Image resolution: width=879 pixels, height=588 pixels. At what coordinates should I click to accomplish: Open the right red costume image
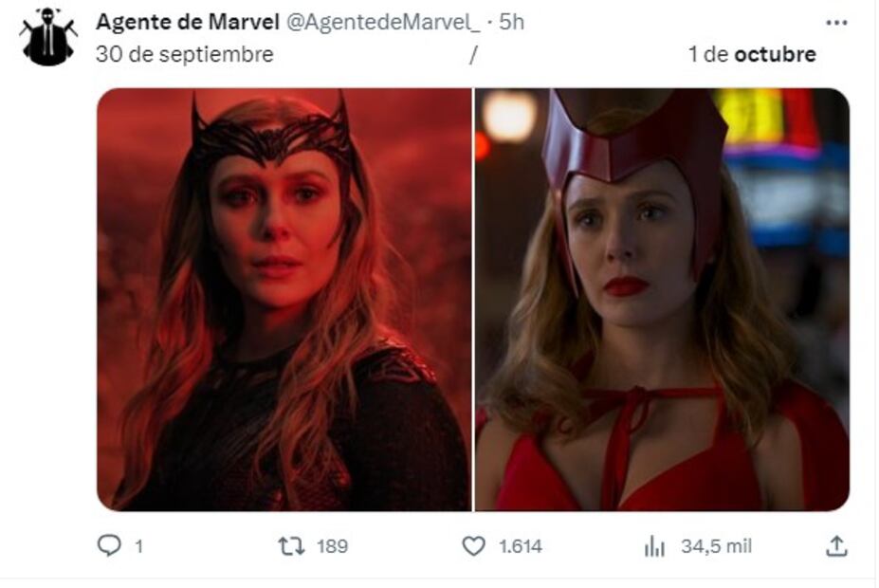pos(661,300)
